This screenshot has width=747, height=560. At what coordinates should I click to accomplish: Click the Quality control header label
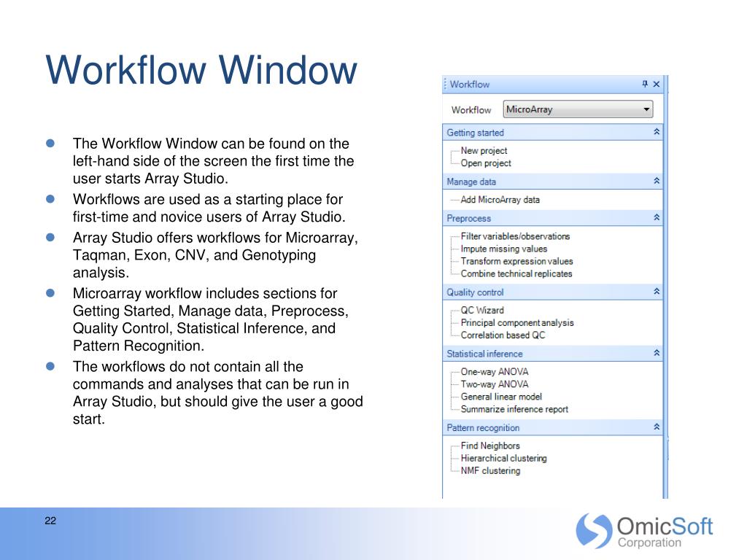(x=474, y=292)
